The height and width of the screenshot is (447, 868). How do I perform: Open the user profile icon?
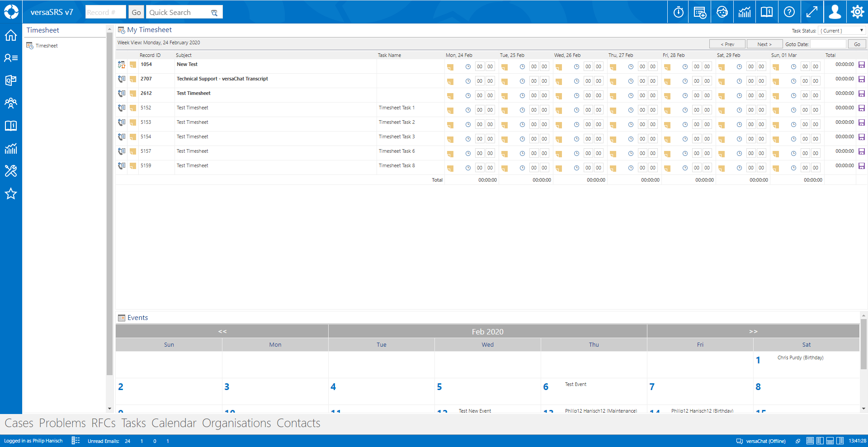[835, 12]
